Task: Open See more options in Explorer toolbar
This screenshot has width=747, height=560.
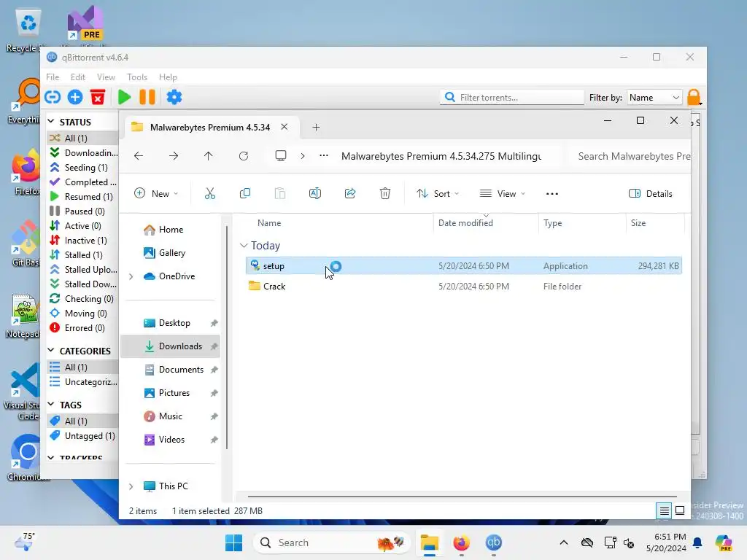Action: point(552,193)
